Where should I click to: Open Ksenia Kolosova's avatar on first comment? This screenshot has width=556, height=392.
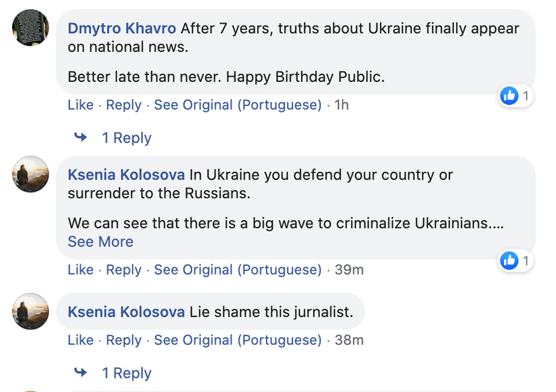(31, 175)
